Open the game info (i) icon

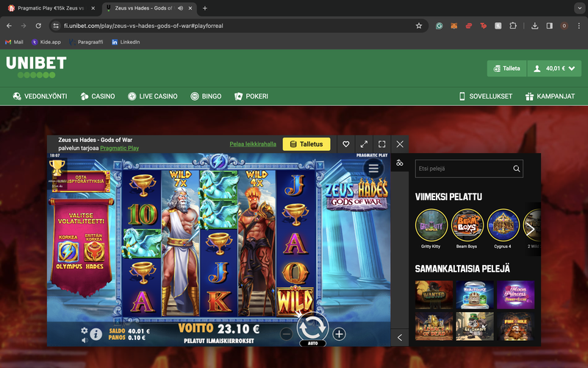pyautogui.click(x=96, y=334)
